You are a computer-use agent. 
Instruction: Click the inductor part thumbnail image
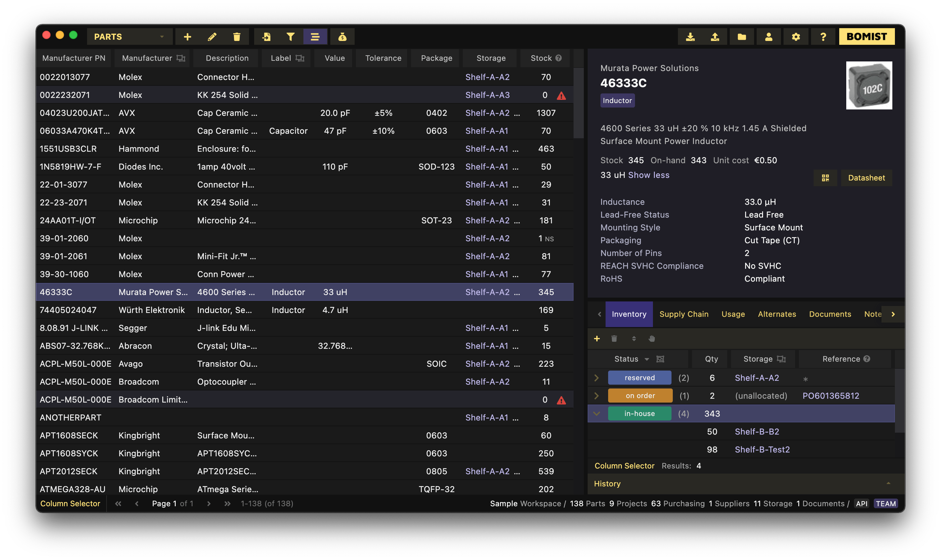click(869, 85)
